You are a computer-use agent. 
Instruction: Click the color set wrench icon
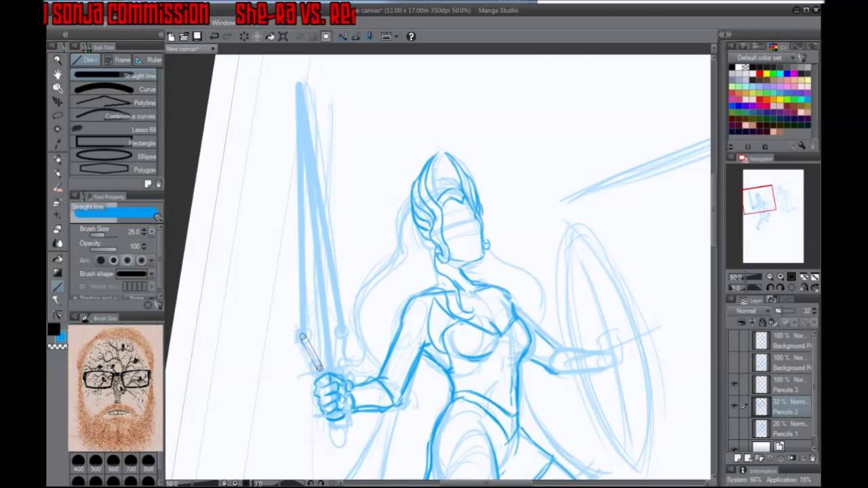[x=802, y=58]
